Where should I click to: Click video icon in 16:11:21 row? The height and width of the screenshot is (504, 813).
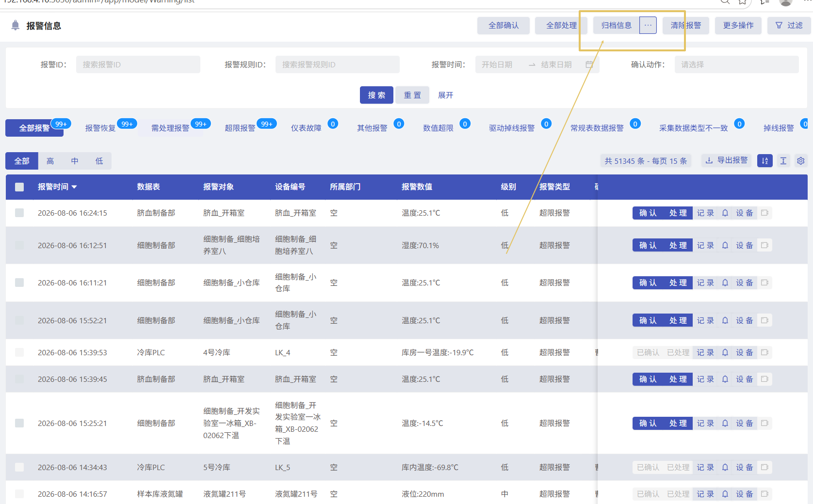pyautogui.click(x=765, y=283)
